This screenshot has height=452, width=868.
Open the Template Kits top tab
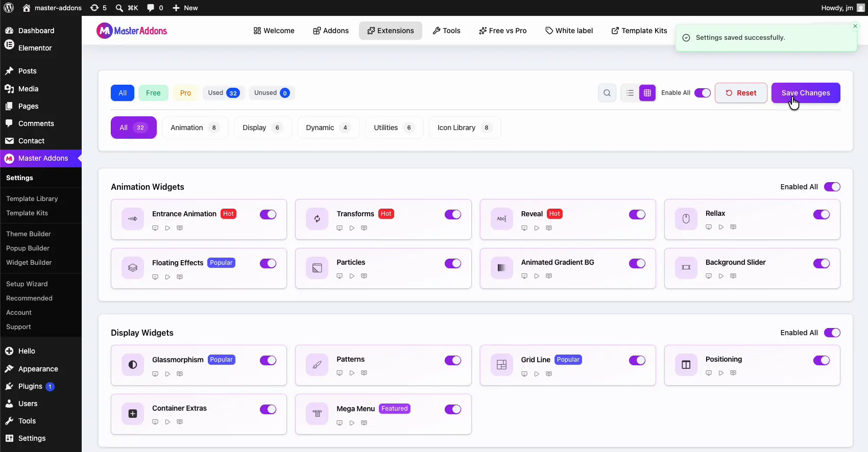coord(639,31)
